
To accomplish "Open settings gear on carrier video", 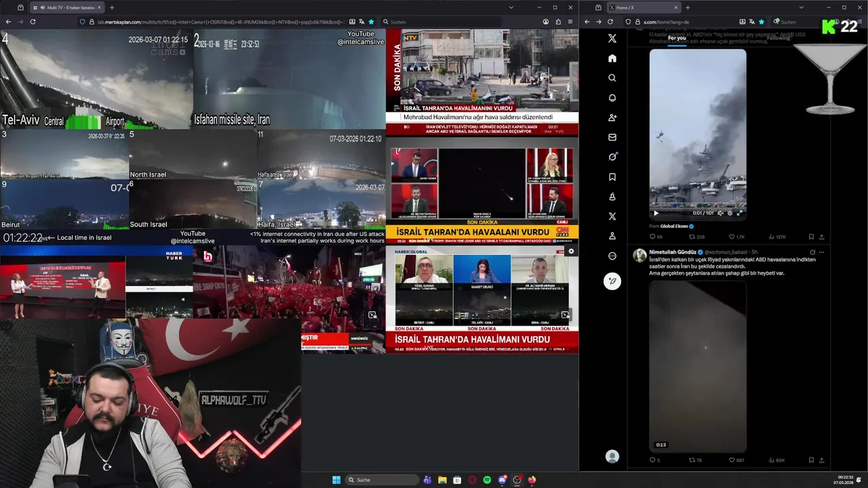I will tap(730, 213).
